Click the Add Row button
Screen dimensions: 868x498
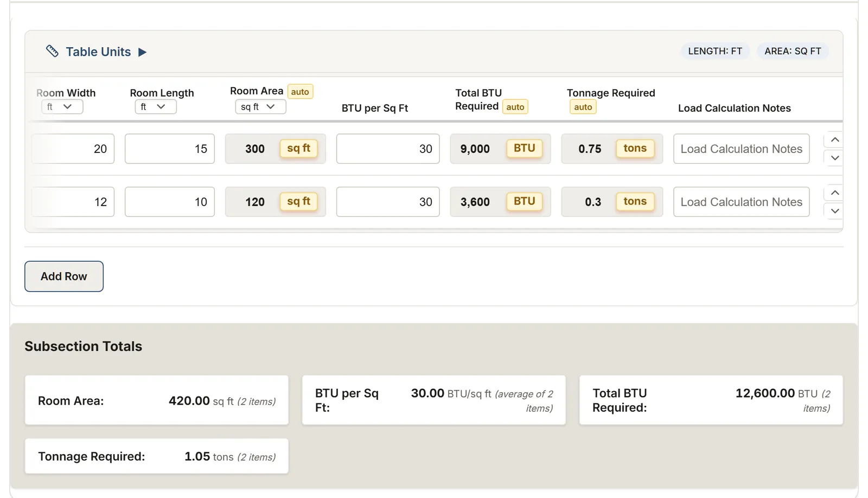tap(64, 276)
